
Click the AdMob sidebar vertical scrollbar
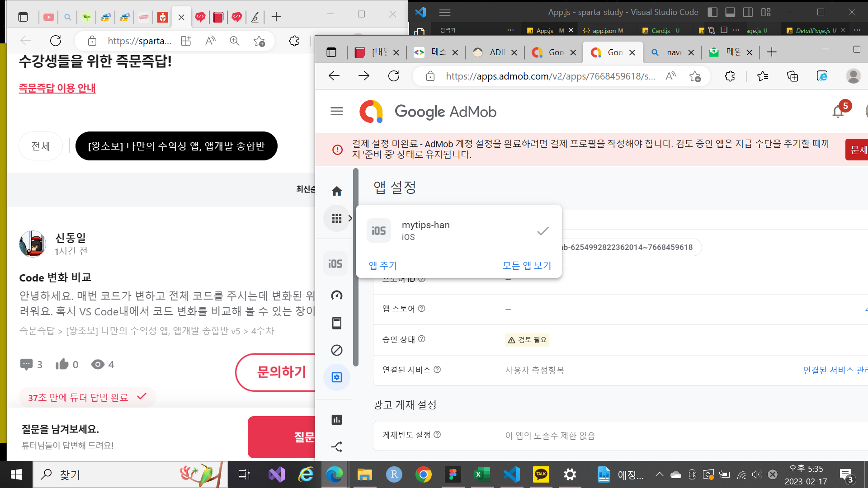click(356, 267)
